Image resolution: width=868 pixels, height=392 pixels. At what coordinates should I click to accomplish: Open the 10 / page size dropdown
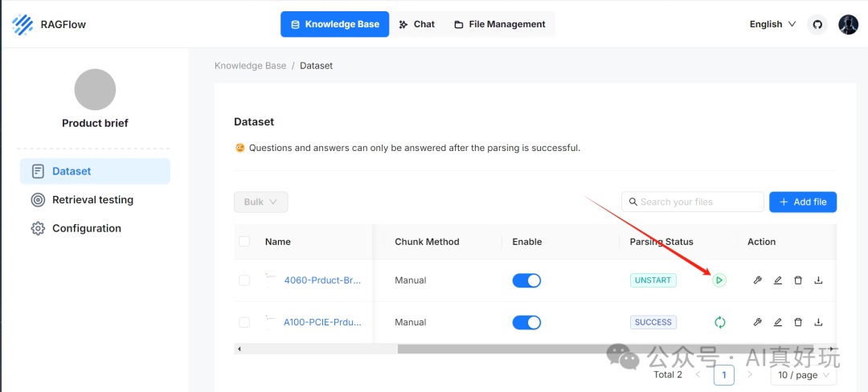click(x=804, y=375)
